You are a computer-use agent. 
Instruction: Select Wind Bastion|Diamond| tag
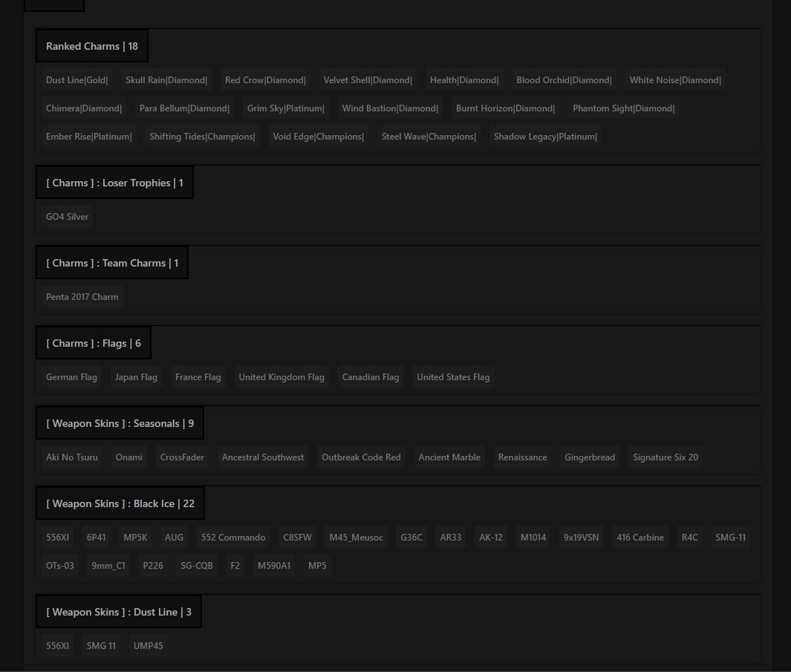pos(390,108)
